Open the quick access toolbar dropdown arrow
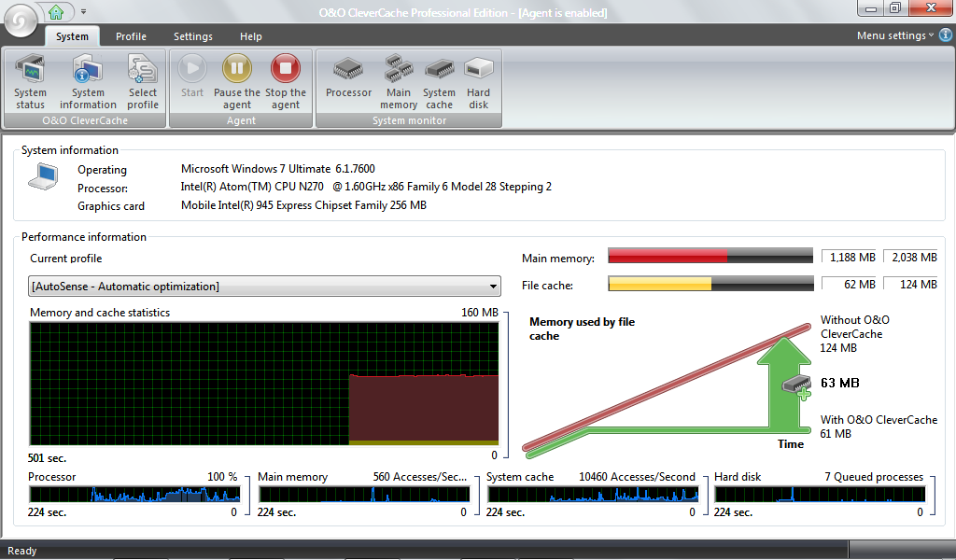This screenshot has width=956, height=560. tap(83, 11)
